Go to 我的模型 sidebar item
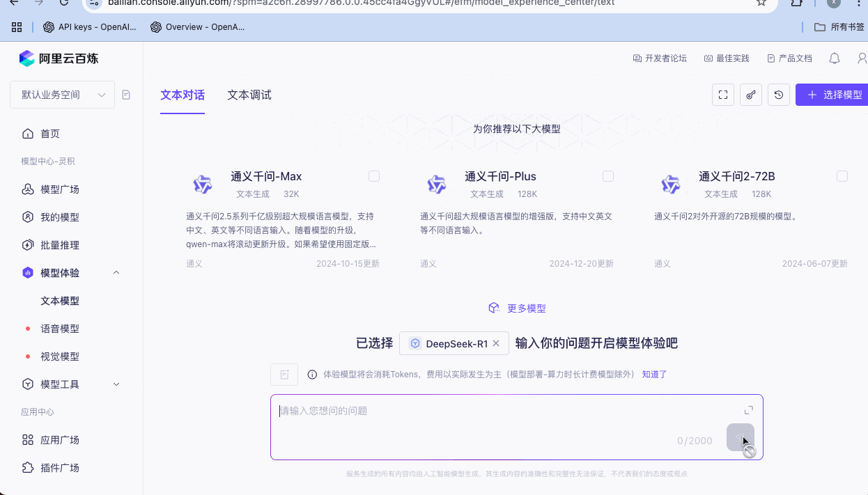This screenshot has height=495, width=868. click(60, 217)
